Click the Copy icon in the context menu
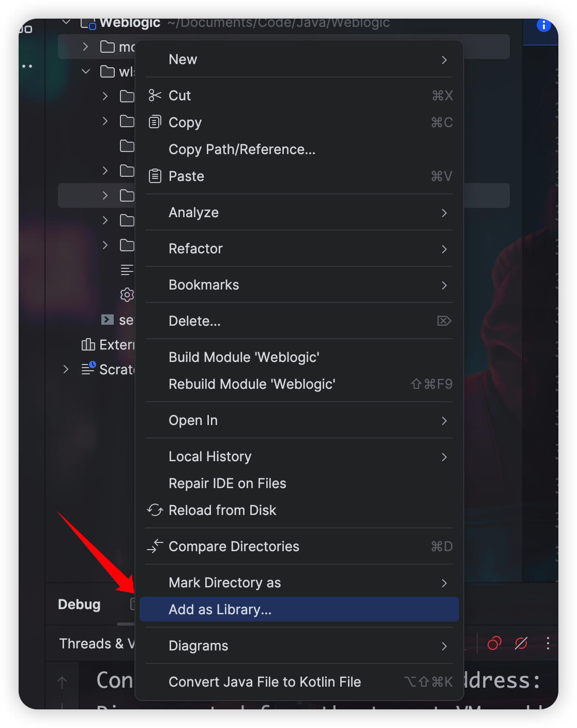Viewport: 577px width, 728px height. [x=155, y=123]
